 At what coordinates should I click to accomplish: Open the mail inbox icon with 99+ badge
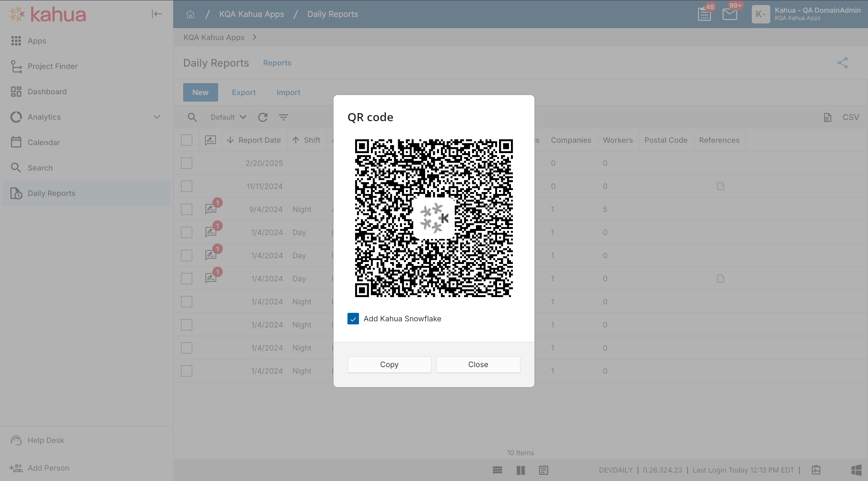coord(729,14)
